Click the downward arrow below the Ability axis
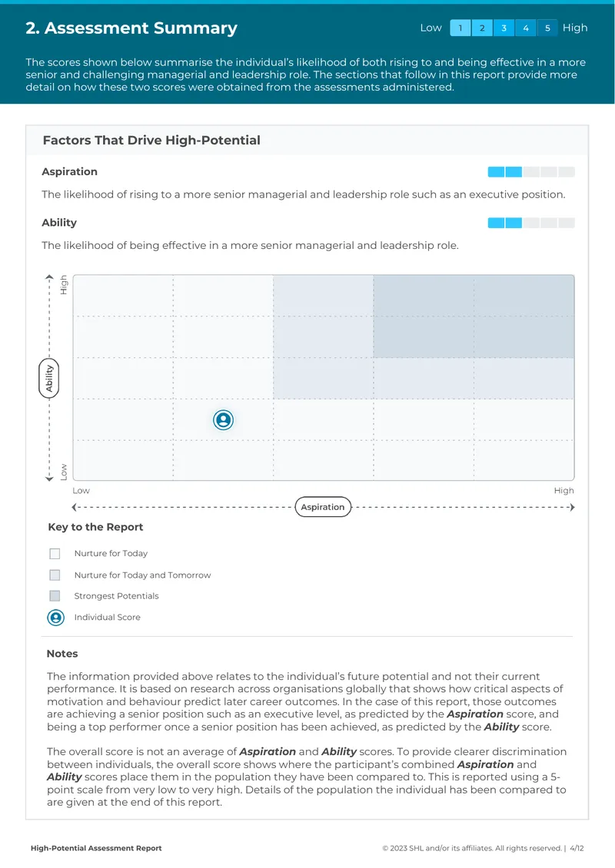 coord(49,479)
